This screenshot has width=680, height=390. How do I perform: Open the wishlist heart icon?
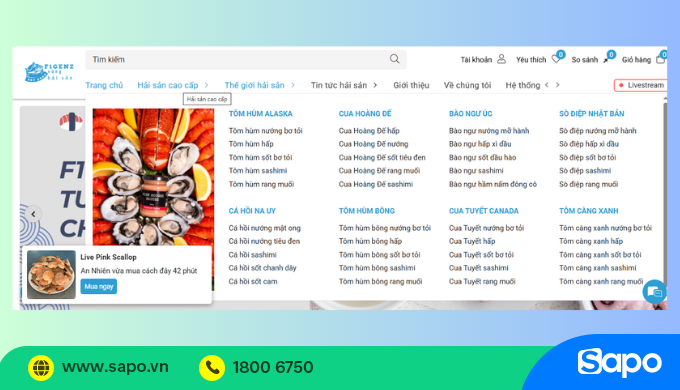click(x=556, y=59)
